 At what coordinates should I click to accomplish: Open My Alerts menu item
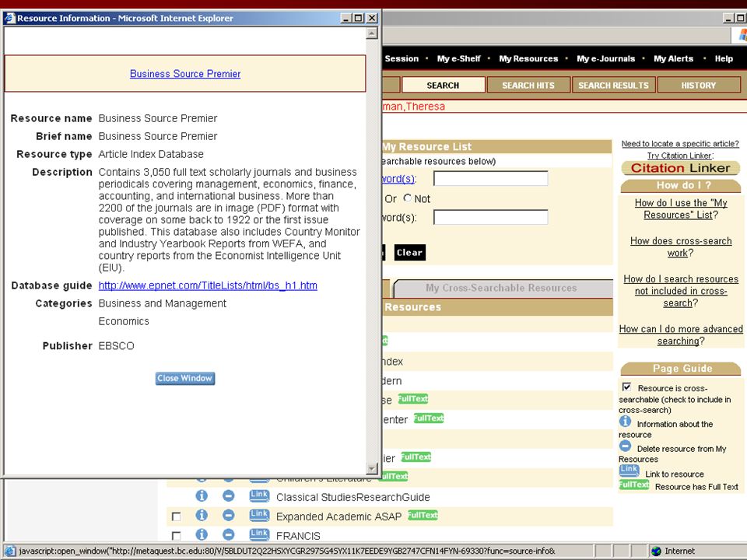673,58
